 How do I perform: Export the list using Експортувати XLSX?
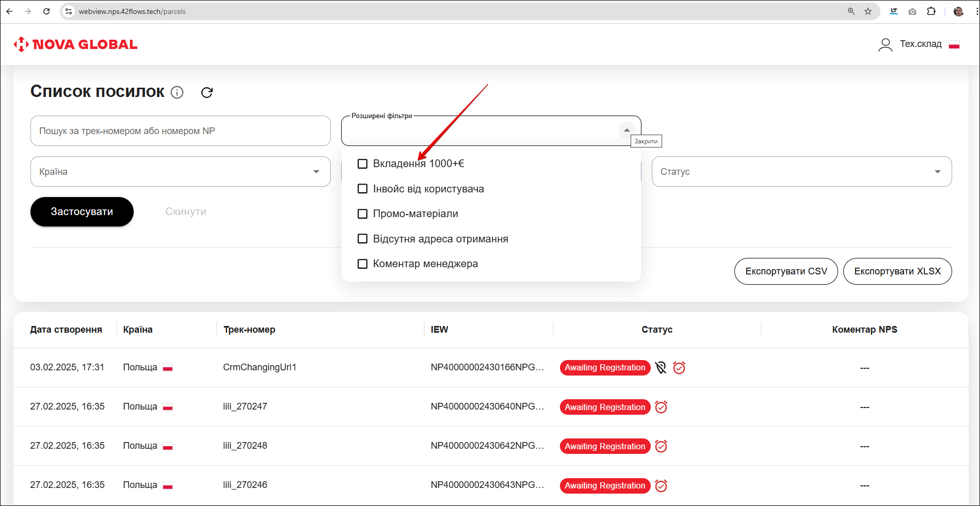pyautogui.click(x=897, y=271)
